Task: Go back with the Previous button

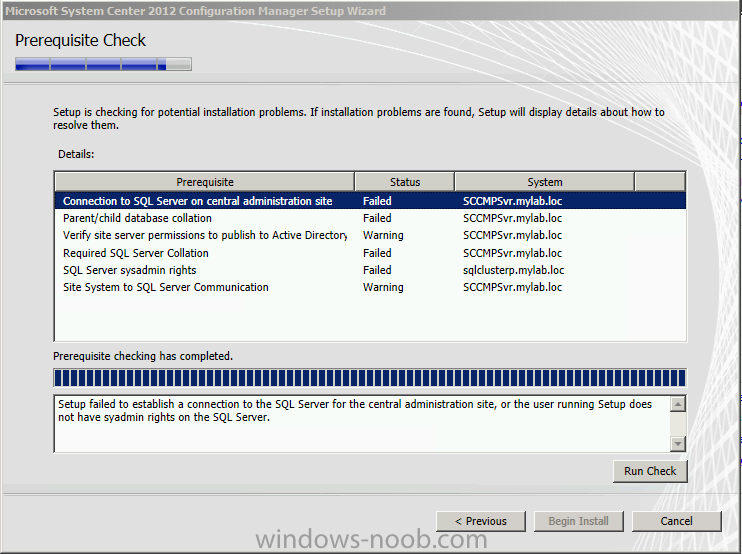Action: [481, 521]
